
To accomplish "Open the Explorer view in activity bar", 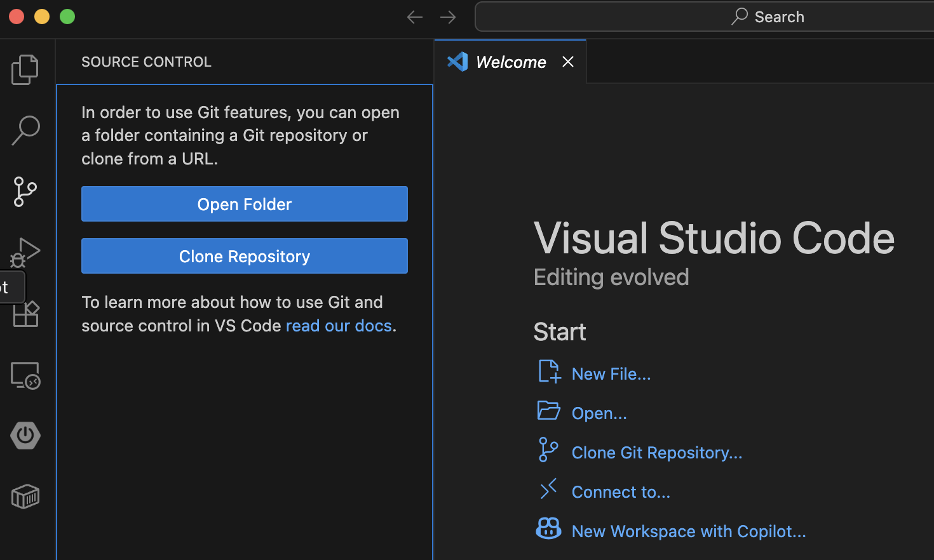I will pyautogui.click(x=25, y=69).
